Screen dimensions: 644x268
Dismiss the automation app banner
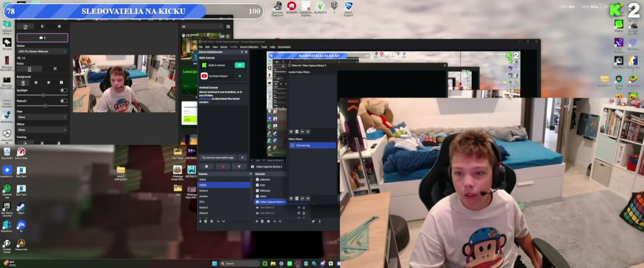[x=242, y=157]
